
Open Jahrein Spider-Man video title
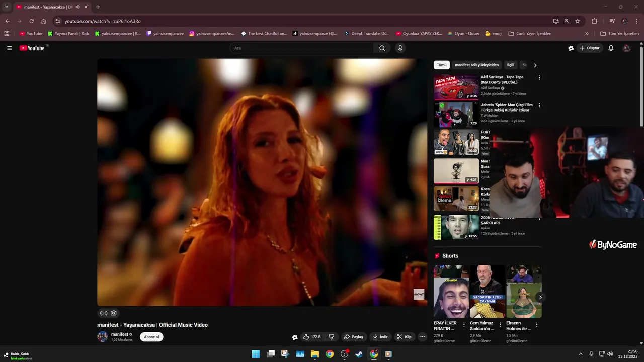[x=507, y=107]
